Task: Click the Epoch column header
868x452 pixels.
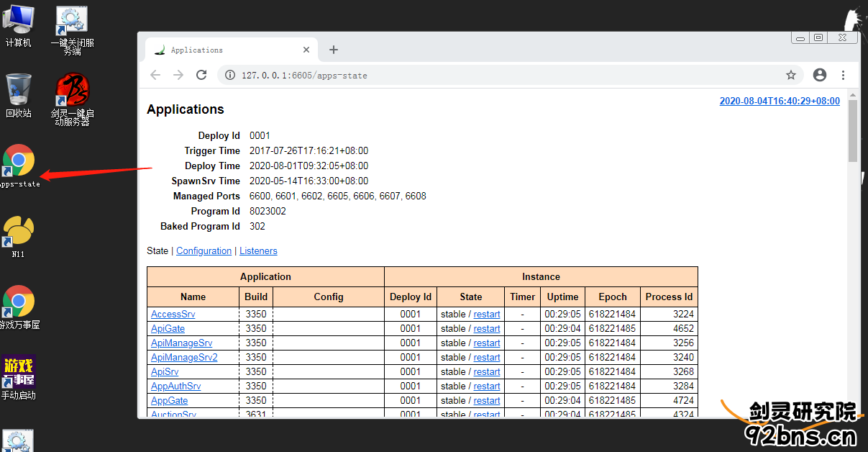Action: 613,297
